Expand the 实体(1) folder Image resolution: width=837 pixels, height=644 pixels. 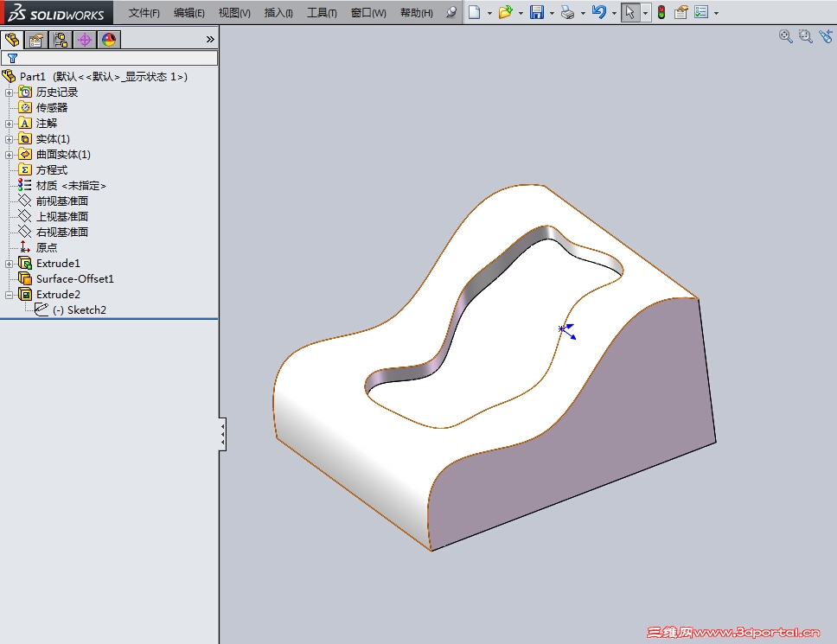(x=9, y=139)
